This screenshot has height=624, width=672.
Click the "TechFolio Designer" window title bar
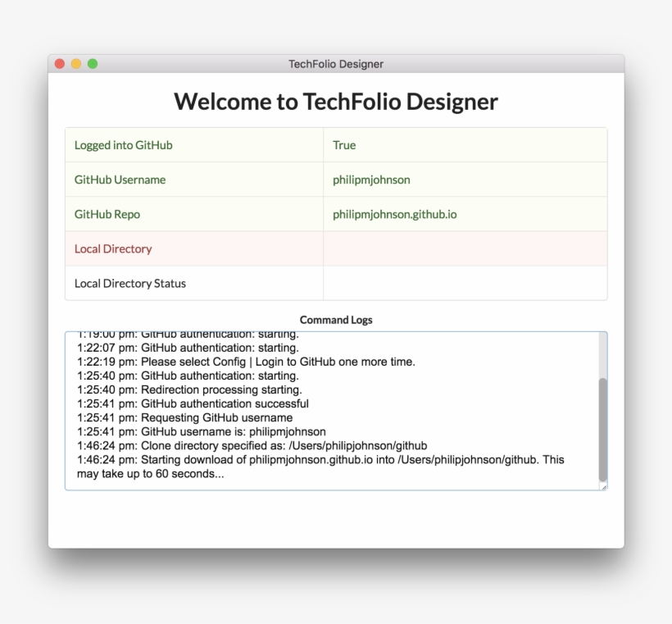(336, 64)
